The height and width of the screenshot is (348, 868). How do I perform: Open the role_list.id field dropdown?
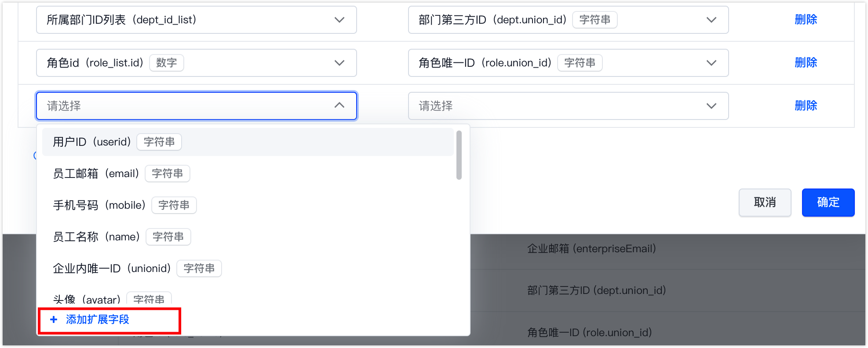pos(196,63)
